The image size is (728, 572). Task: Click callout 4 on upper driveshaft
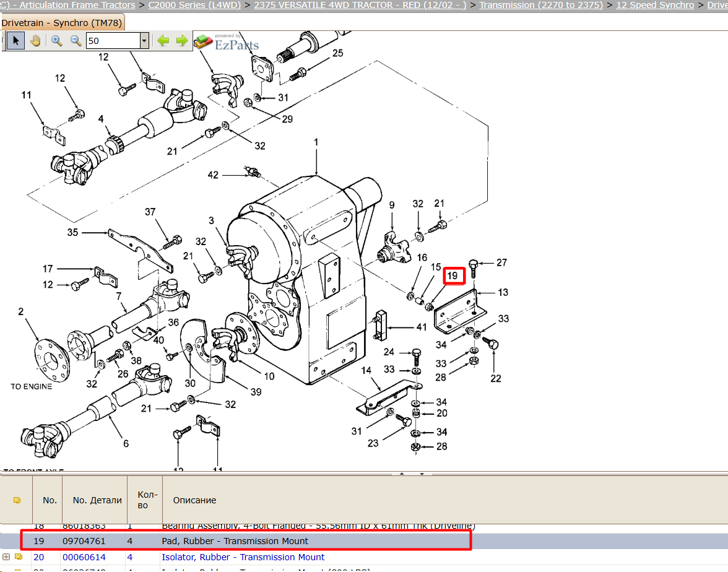pyautogui.click(x=101, y=119)
